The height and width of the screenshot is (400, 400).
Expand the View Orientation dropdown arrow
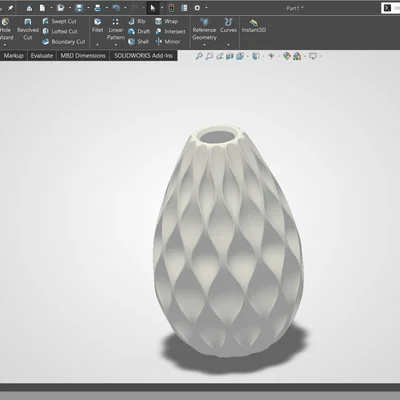point(247,56)
